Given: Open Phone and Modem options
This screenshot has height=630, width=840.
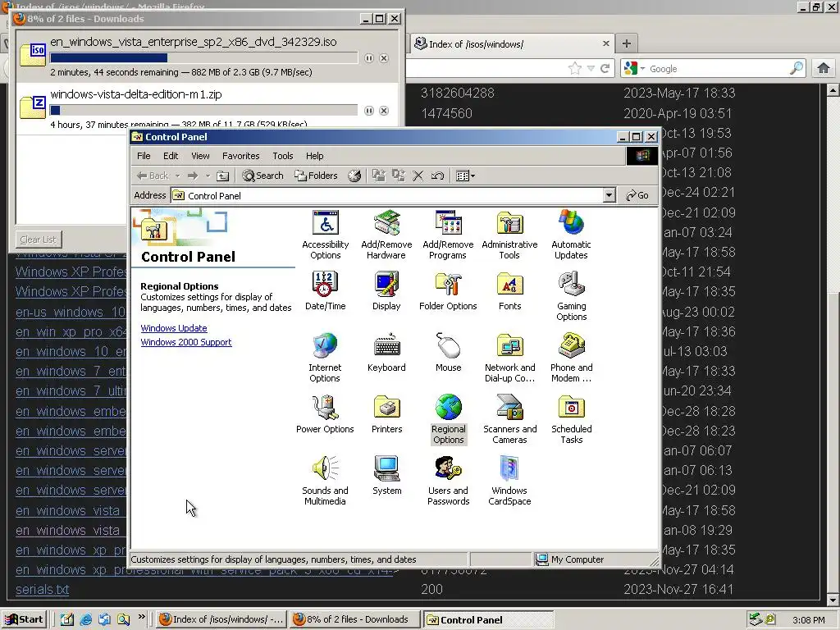Looking at the screenshot, I should click(571, 358).
